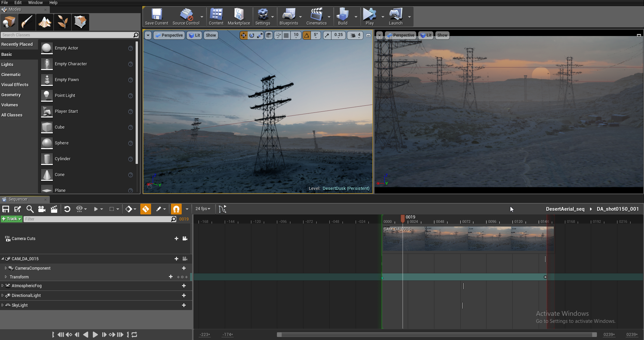Select the Landscape mode icon
This screenshot has height=340, width=644.
click(44, 22)
